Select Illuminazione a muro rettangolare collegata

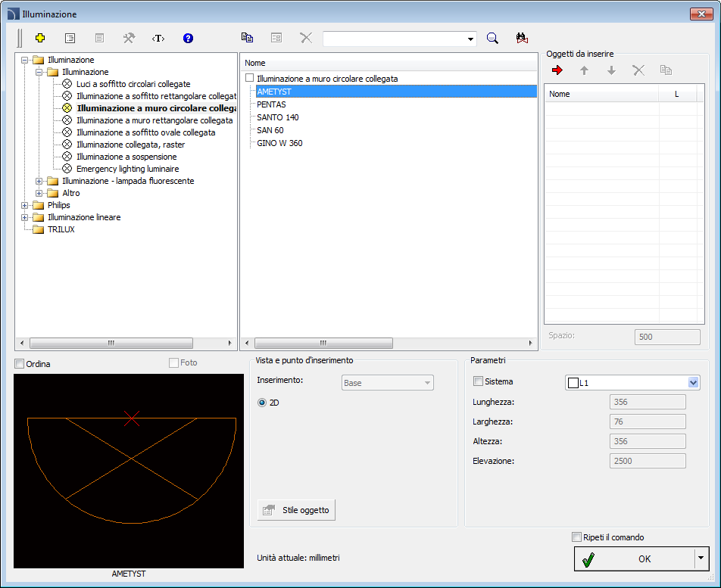pos(154,120)
